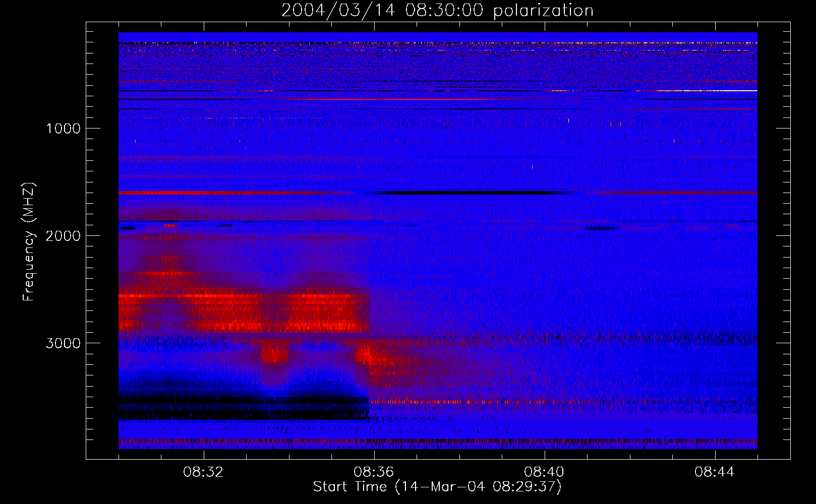Select the 1000 frequency axis label
The height and width of the screenshot is (504, 816).
point(63,129)
